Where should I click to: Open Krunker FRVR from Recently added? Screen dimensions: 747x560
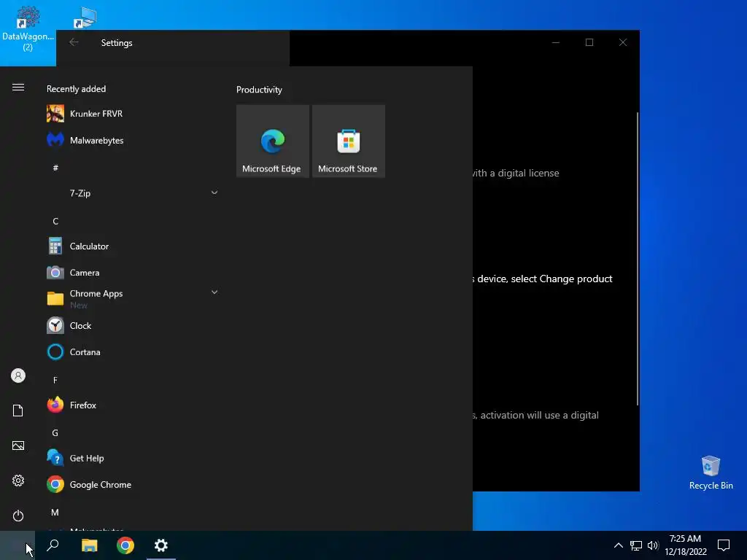coord(133,114)
